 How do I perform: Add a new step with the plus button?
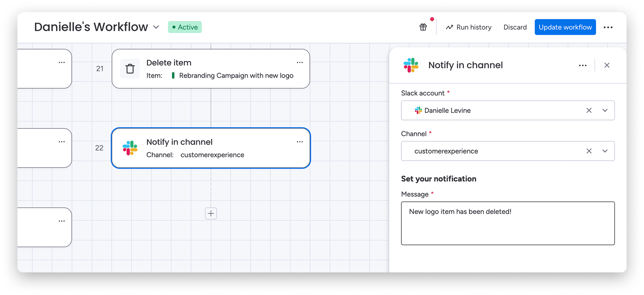click(x=211, y=213)
